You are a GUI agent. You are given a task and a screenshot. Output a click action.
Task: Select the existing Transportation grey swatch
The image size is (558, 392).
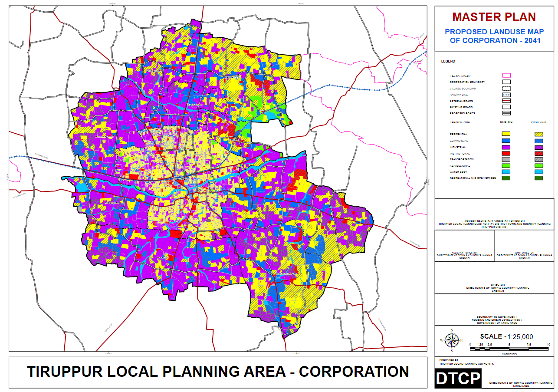pos(506,159)
